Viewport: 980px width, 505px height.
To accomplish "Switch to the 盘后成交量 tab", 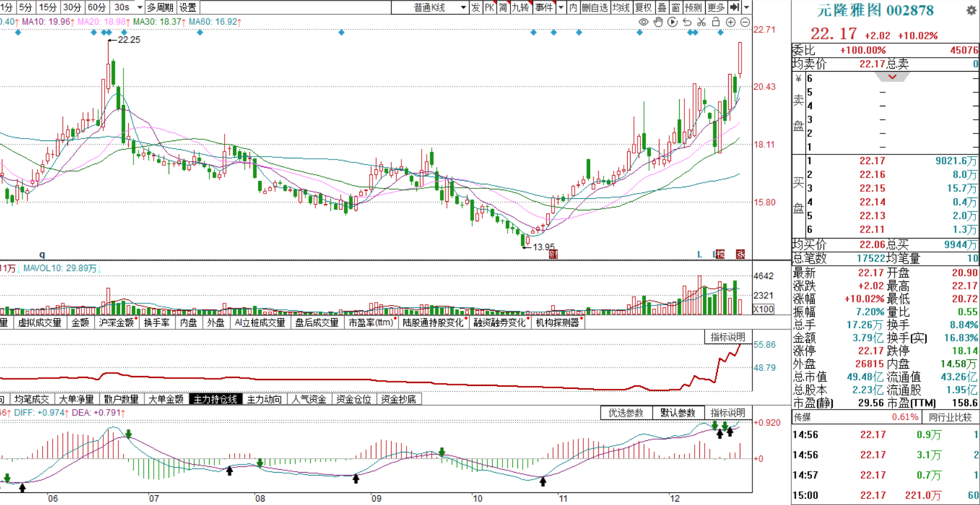I will [x=316, y=322].
